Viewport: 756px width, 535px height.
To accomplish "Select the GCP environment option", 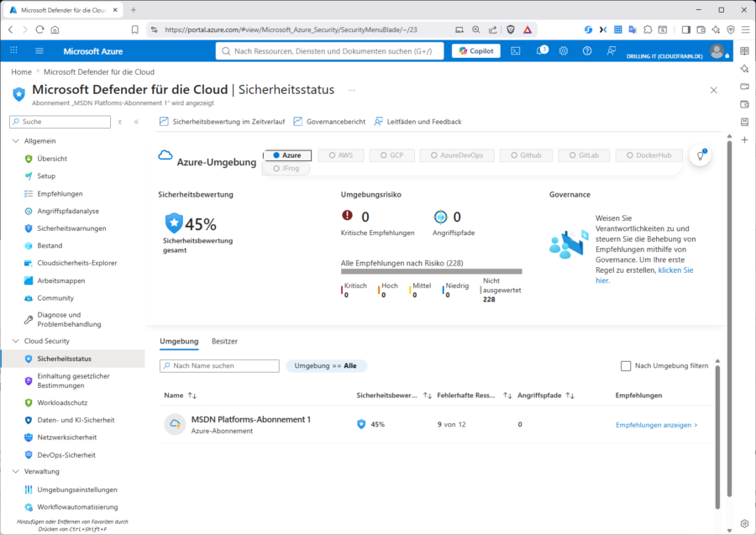I will click(x=391, y=155).
